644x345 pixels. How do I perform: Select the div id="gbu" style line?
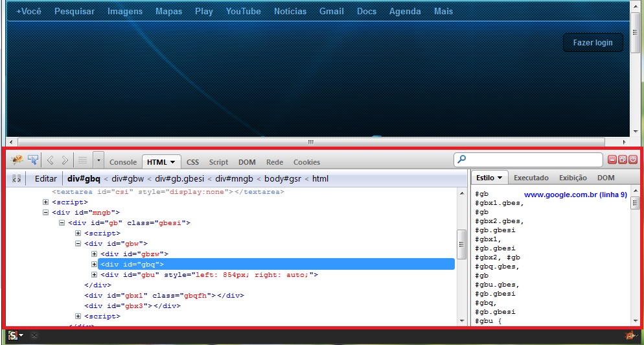coord(209,275)
